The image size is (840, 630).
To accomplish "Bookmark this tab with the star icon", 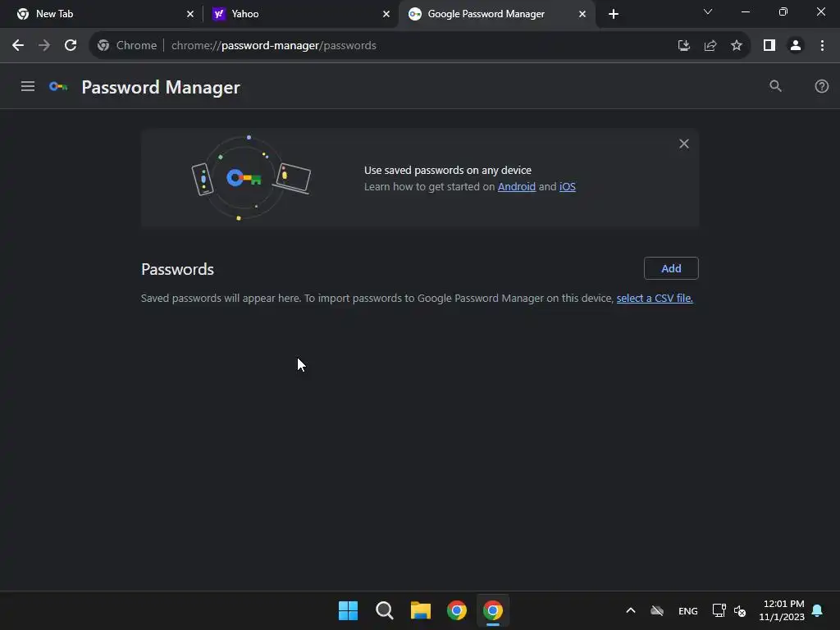I will tap(737, 46).
